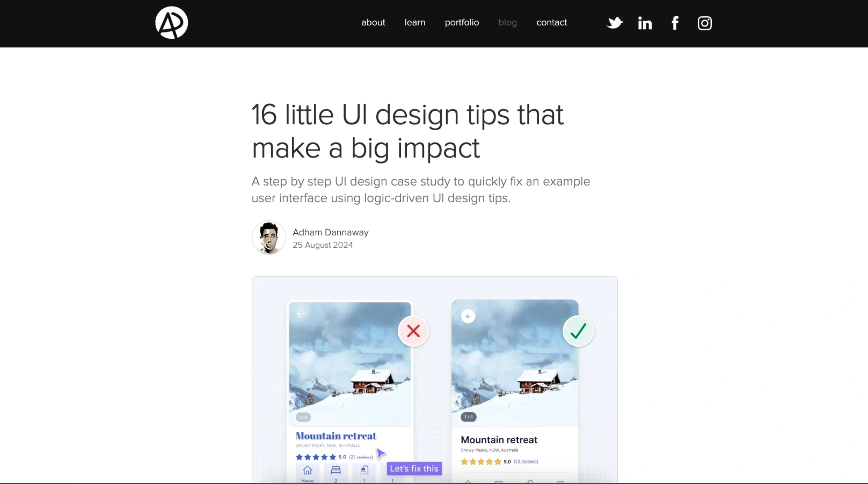Open the portfolio menu item

(462, 22)
